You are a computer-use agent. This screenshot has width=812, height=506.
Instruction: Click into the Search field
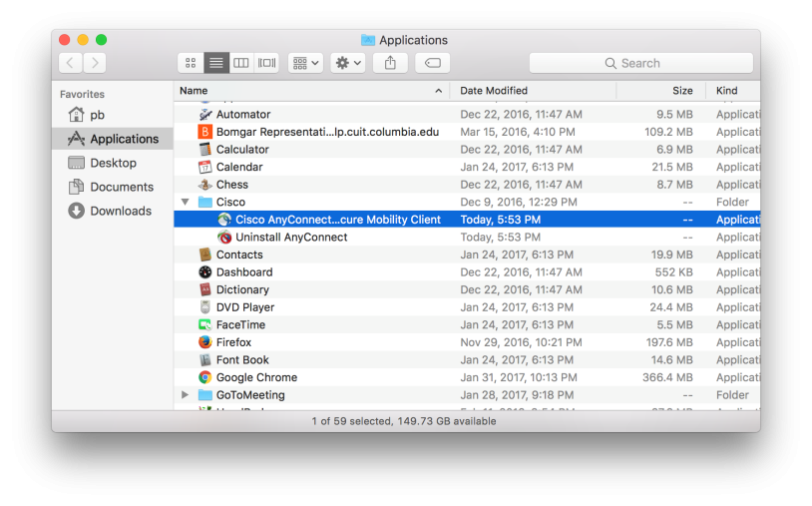[x=641, y=63]
